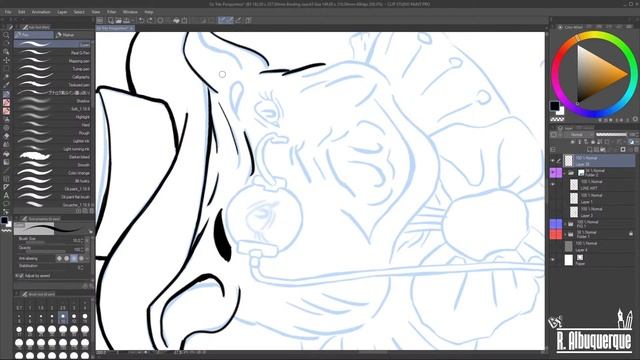The image size is (640, 360).
Task: Select the Turnip pen brush
Action: 54,69
